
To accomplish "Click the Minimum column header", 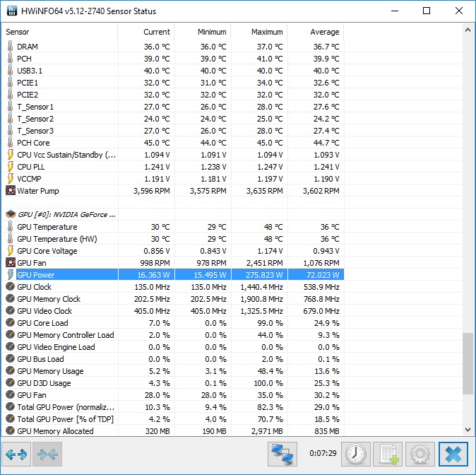I will click(203, 32).
